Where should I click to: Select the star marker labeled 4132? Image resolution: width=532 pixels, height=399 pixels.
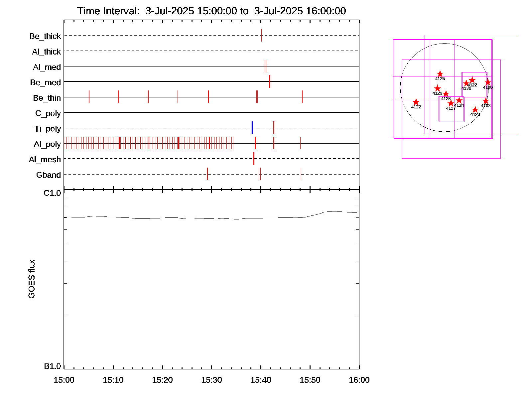tap(416, 102)
